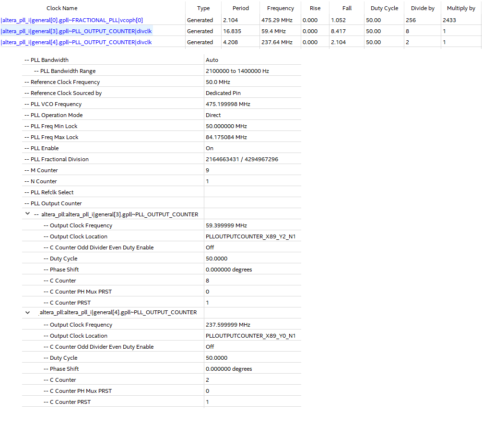The image size is (482, 448).
Task: Select the Off value for Odd Divider Even Duty Enable
Action: [209, 247]
